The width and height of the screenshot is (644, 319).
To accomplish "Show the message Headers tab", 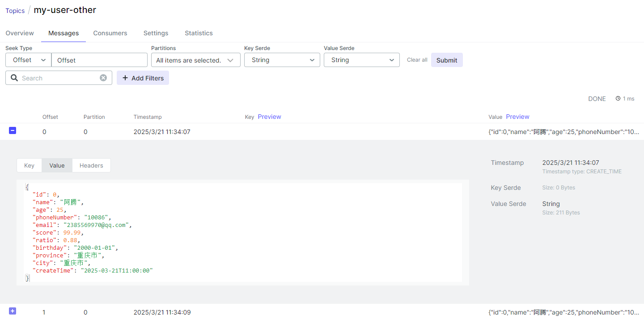I will tap(91, 165).
